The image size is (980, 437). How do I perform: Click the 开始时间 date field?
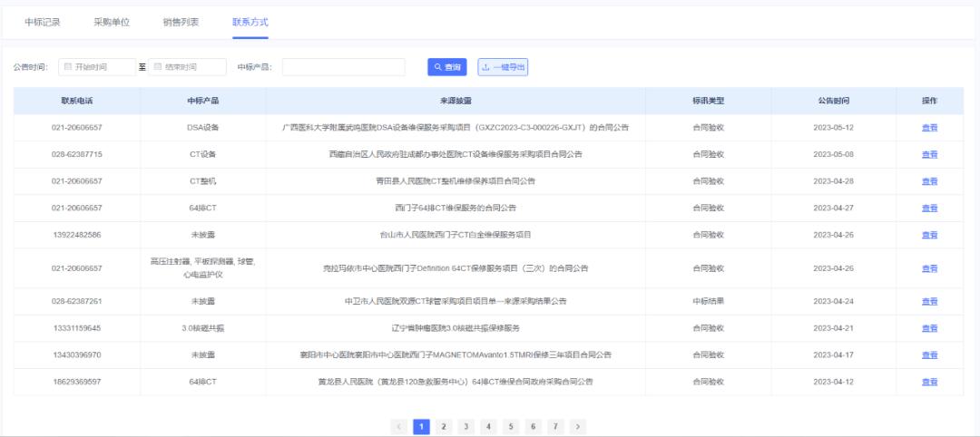pyautogui.click(x=97, y=67)
